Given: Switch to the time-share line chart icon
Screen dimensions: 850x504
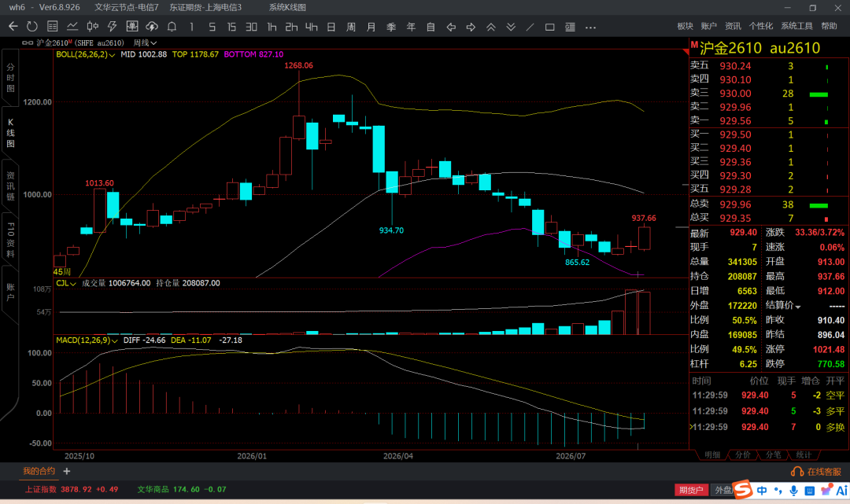Looking at the screenshot, I should point(72,27).
